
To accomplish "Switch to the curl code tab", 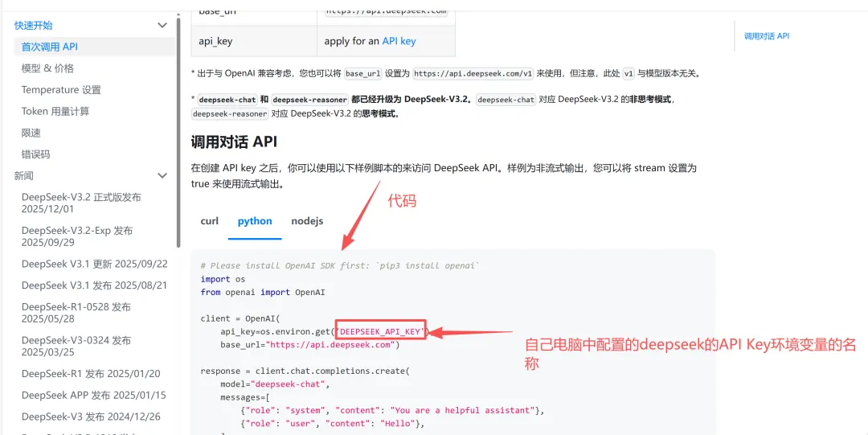I will click(x=209, y=221).
